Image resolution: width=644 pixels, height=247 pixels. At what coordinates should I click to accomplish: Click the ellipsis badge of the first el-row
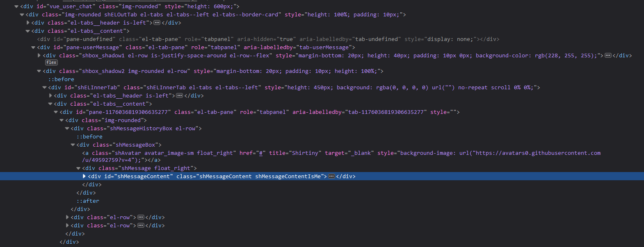tap(141, 218)
